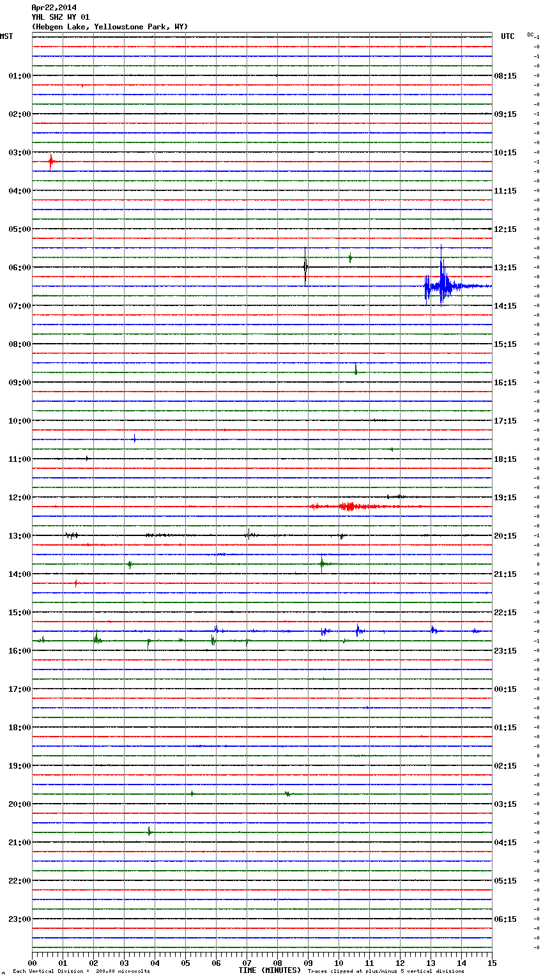Click the 11:15 UTC time label

click(x=505, y=191)
